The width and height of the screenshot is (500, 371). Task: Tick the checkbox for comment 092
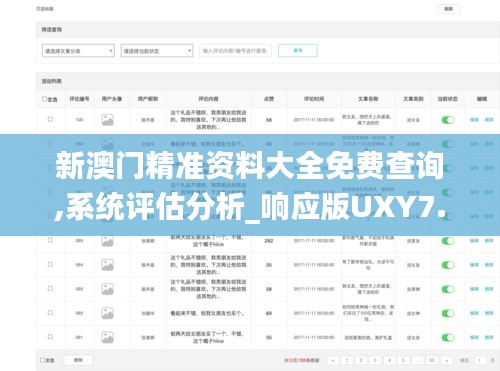(x=50, y=313)
